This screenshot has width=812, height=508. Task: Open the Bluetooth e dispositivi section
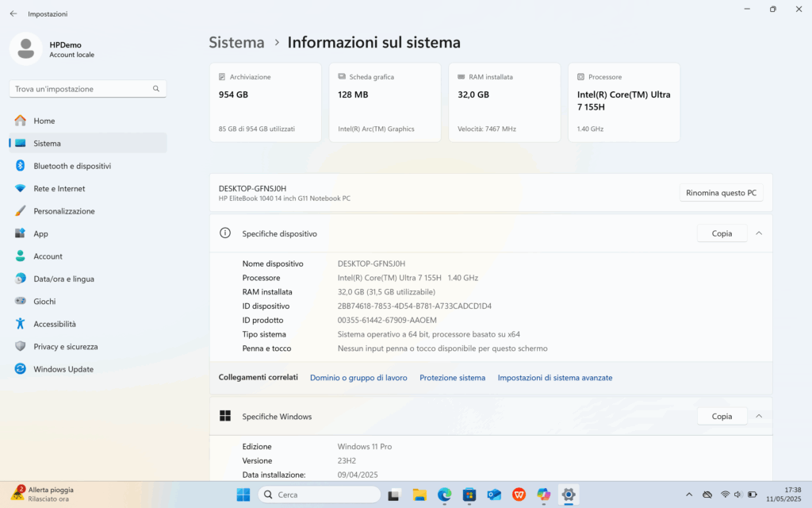[72, 166]
